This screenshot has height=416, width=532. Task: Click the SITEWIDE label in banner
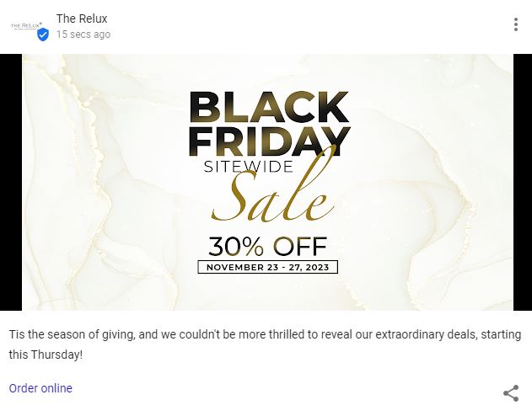tap(248, 166)
